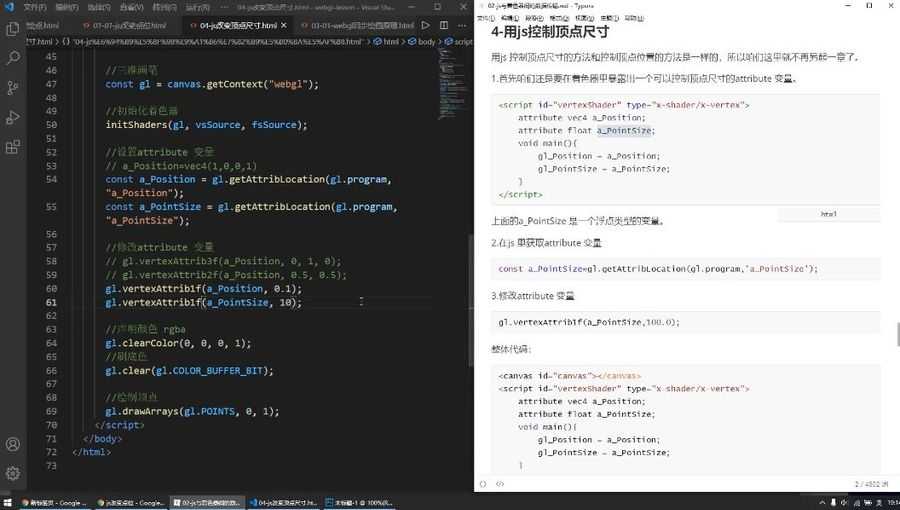Click the Typora word count in status bar
The width and height of the screenshot is (900, 510).
pos(871,484)
